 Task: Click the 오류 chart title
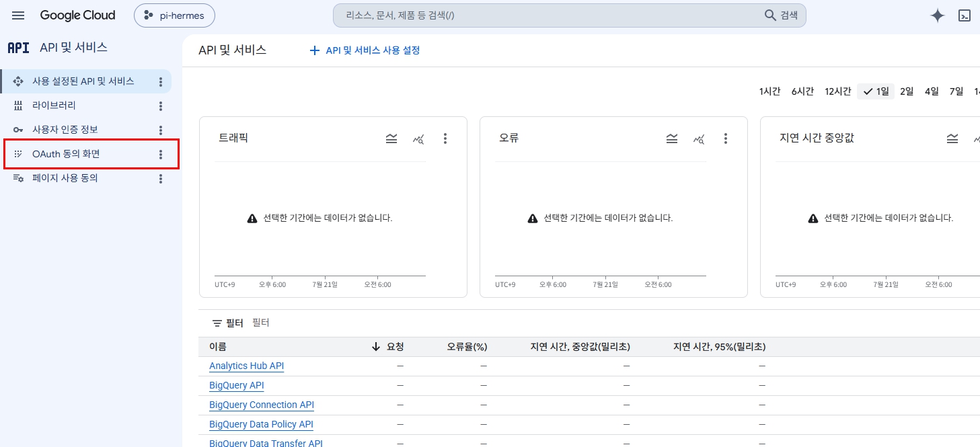click(508, 138)
